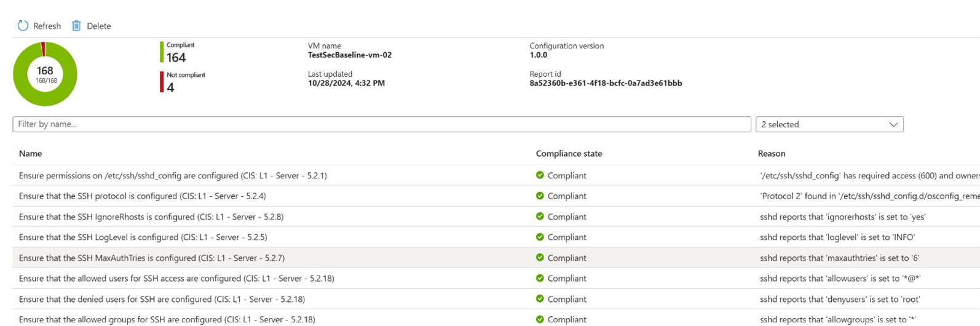The image size is (980, 326).
Task: Focus the 'Filter by name...' search field
Action: (381, 124)
